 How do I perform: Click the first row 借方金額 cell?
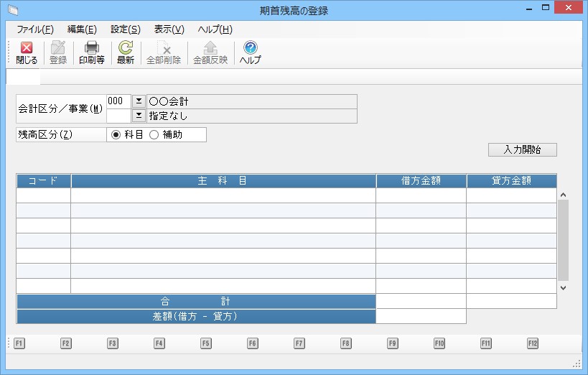[421, 195]
